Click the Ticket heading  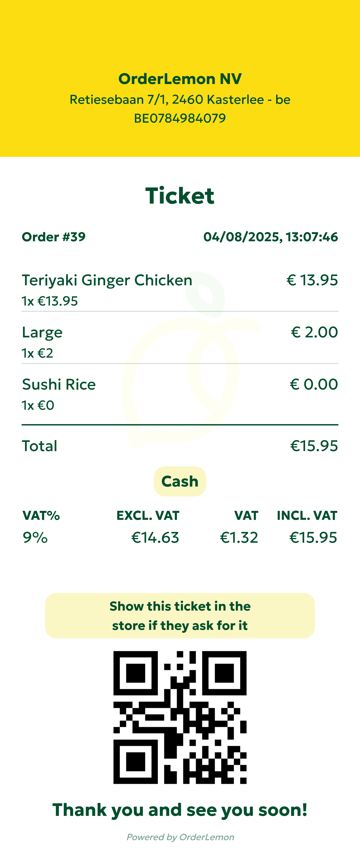point(180,196)
